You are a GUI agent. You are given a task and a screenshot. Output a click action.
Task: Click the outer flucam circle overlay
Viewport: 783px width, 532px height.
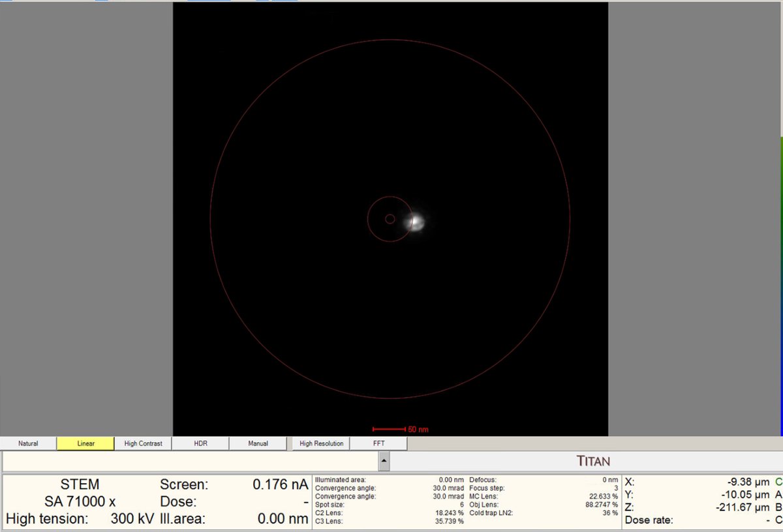(390, 40)
